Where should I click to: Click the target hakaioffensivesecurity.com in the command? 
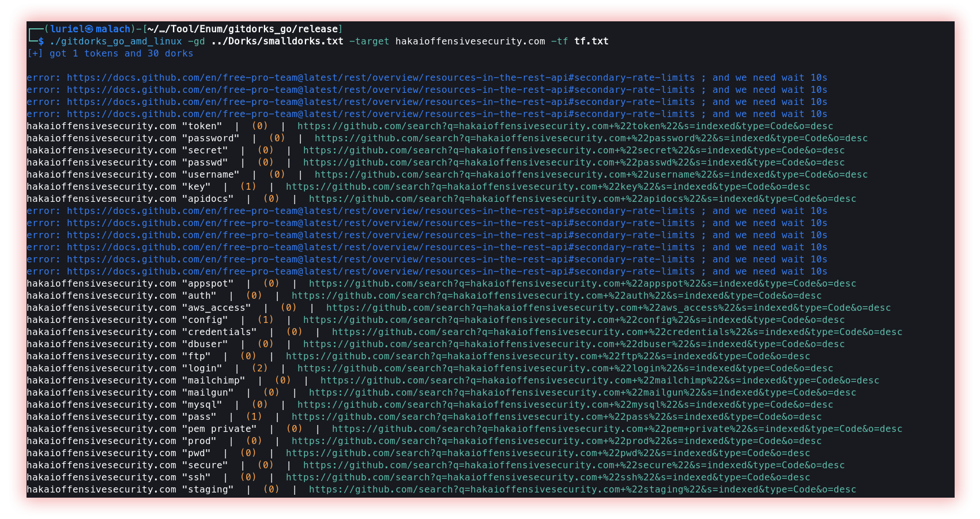470,42
